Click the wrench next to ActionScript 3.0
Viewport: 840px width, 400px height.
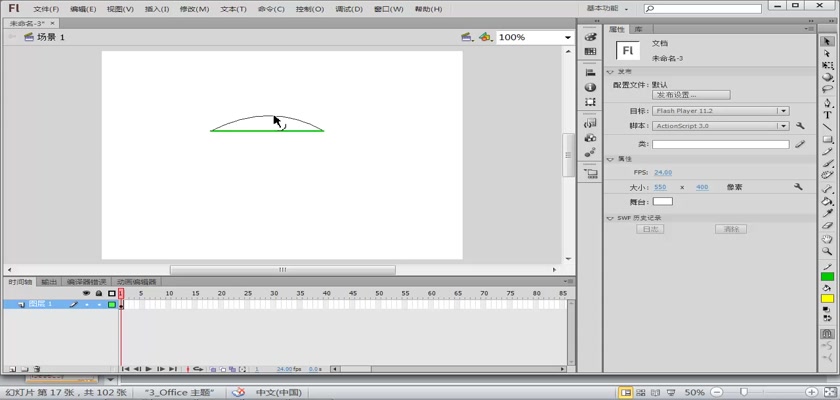(800, 126)
